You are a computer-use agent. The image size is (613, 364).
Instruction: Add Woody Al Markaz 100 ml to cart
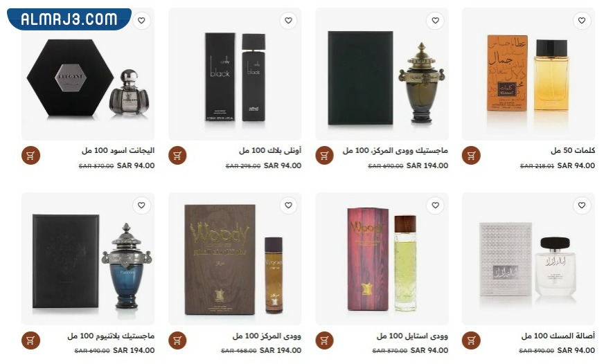pos(177,340)
